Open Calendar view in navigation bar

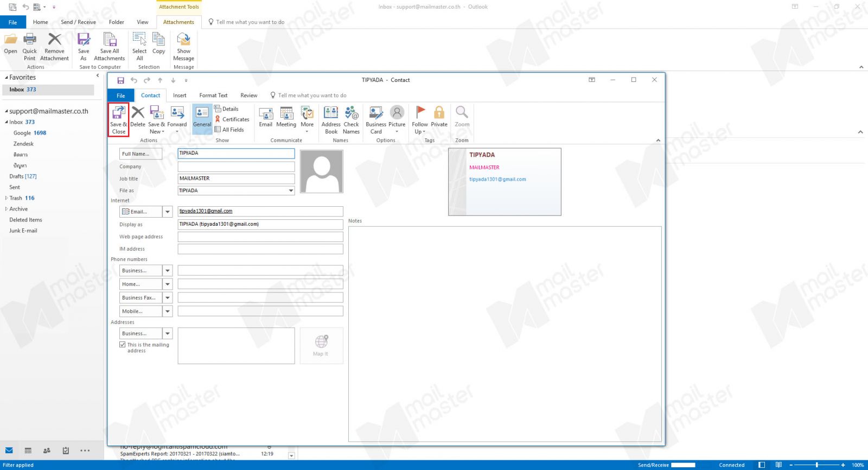click(x=28, y=450)
